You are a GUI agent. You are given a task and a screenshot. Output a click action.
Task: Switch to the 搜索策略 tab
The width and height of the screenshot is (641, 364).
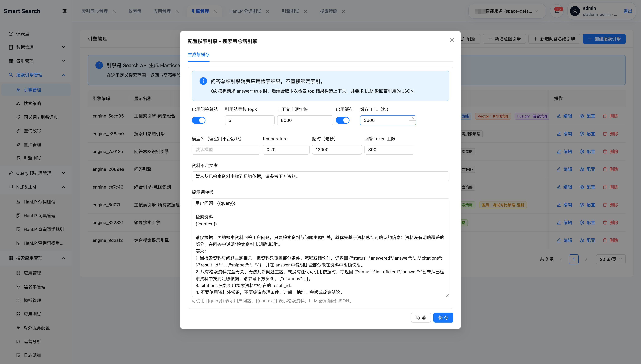point(328,11)
